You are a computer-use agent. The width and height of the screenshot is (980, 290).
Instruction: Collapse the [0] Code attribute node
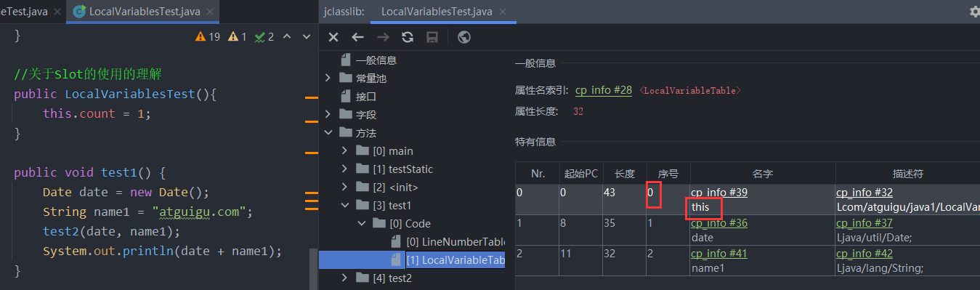(362, 223)
